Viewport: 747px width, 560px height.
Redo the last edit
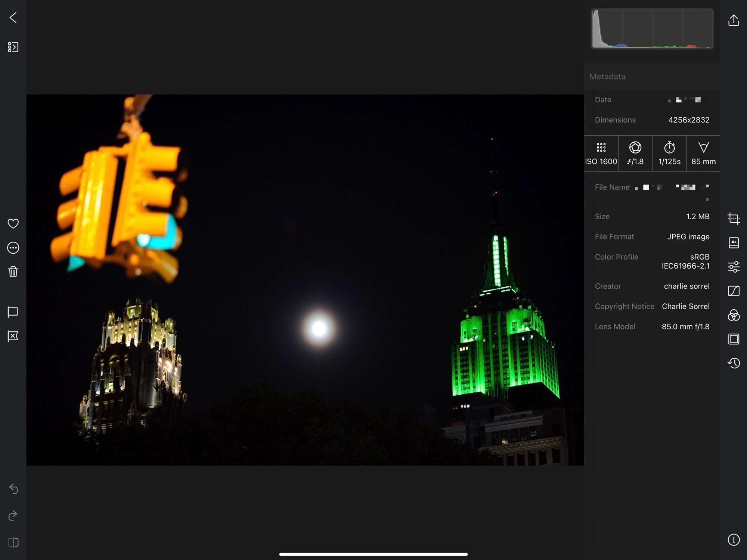pyautogui.click(x=13, y=516)
